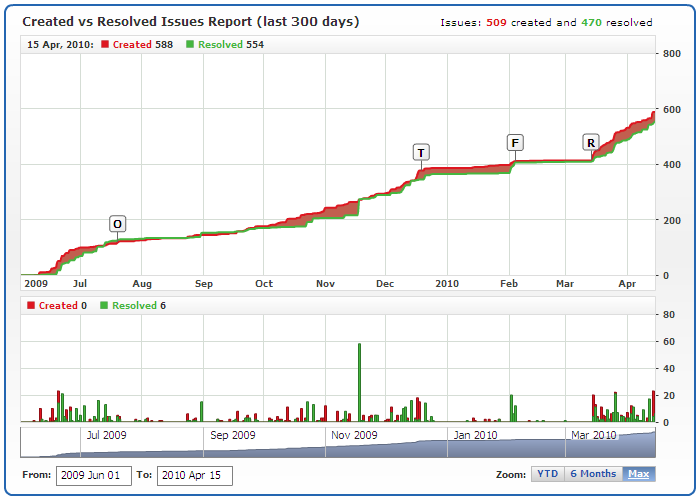Click Jul 2009 on the range selector

[x=106, y=435]
